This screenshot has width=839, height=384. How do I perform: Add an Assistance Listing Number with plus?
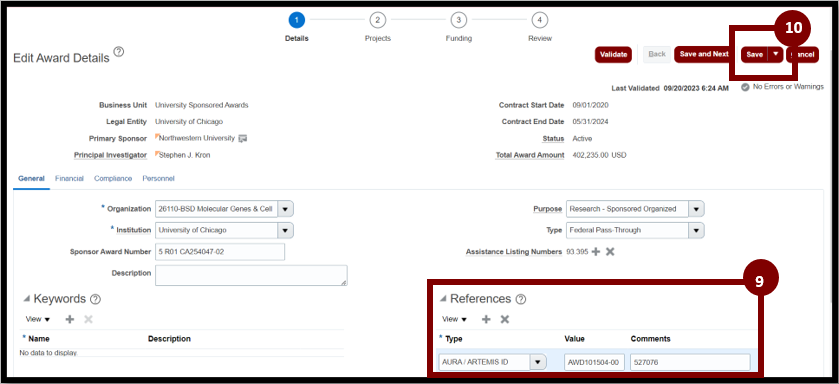[x=596, y=251]
